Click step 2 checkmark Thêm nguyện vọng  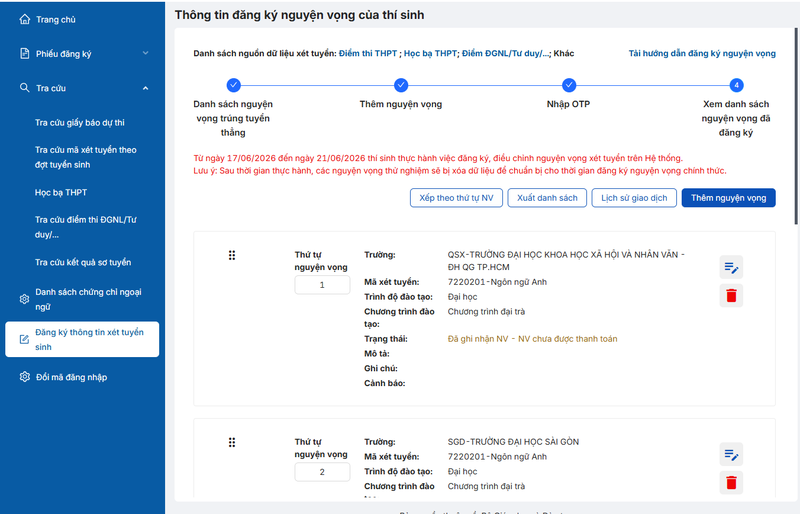401,85
